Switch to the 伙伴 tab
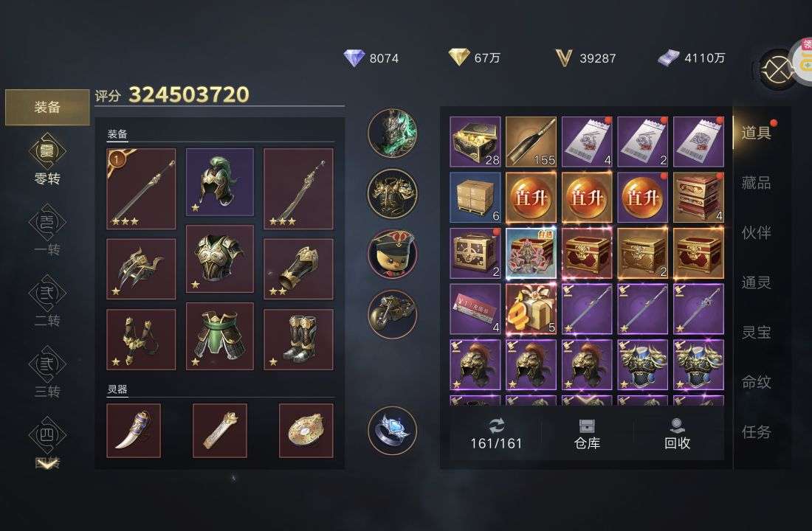 click(756, 232)
